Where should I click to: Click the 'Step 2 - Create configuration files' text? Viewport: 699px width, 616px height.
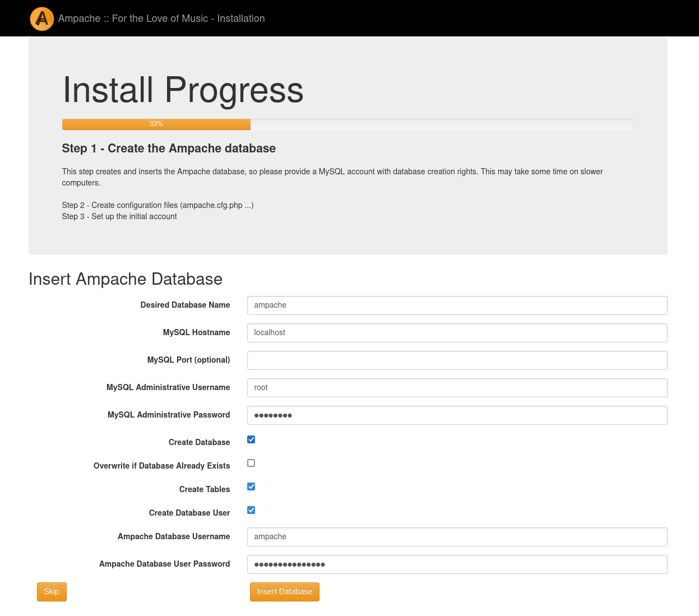158,205
